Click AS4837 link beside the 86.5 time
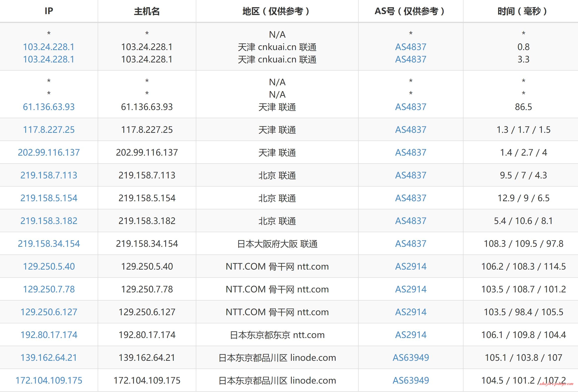This screenshot has width=578, height=392. 411,107
